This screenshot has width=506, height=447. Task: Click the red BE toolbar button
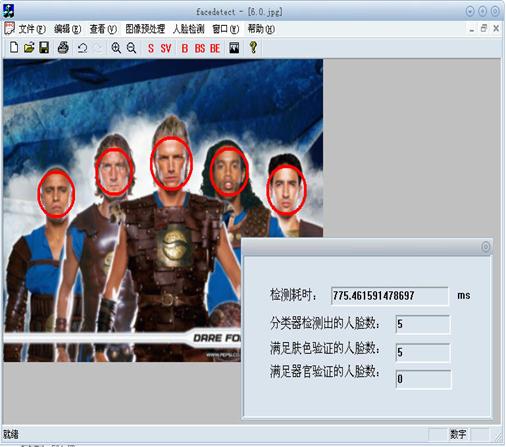point(215,49)
